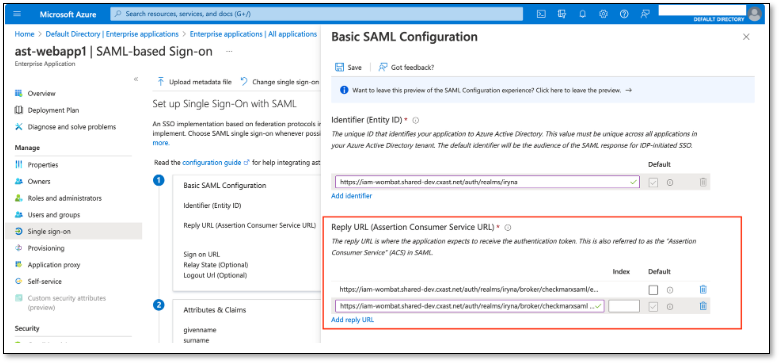This screenshot has height=363, width=779.
Task: Toggle the Default checkbox for the identifier
Action: pyautogui.click(x=653, y=182)
